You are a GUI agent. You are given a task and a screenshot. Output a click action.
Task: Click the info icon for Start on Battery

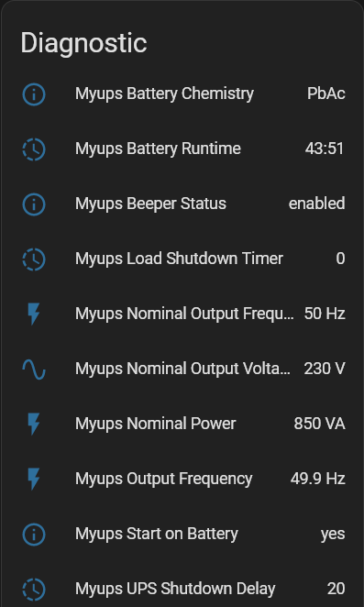tap(34, 535)
